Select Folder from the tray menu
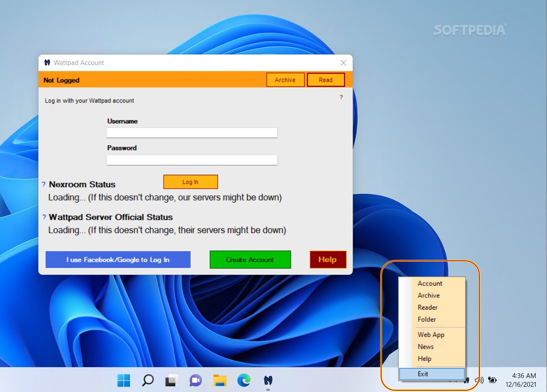The image size is (547, 392). click(x=427, y=319)
